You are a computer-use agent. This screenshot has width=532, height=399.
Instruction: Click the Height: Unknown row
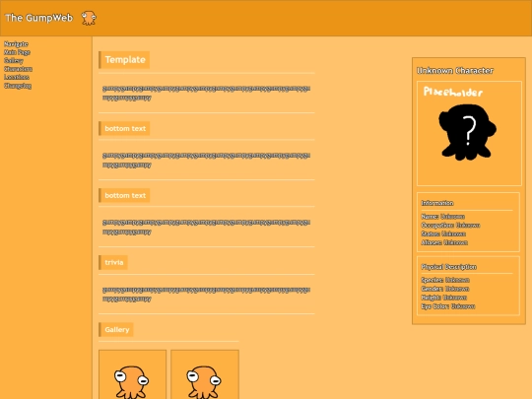point(443,298)
